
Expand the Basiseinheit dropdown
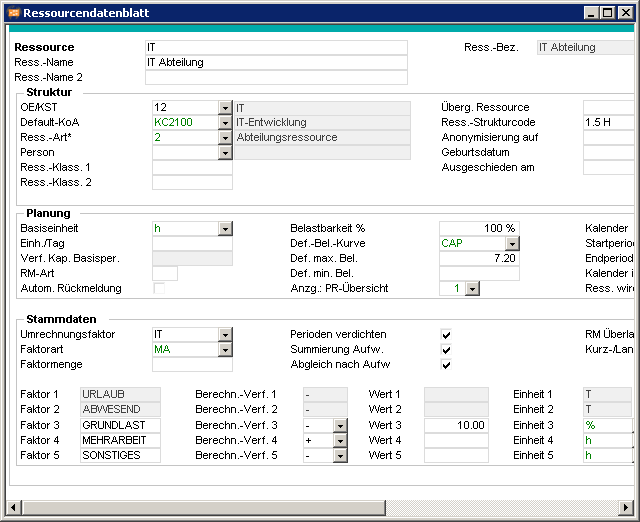click(x=225, y=229)
